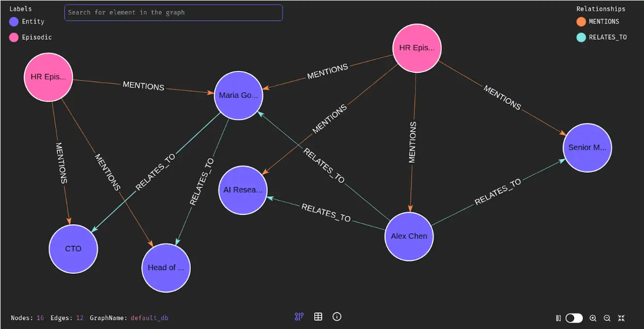The height and width of the screenshot is (329, 644).
Task: Click the 'Edges: 12' status text
Action: [67, 318]
